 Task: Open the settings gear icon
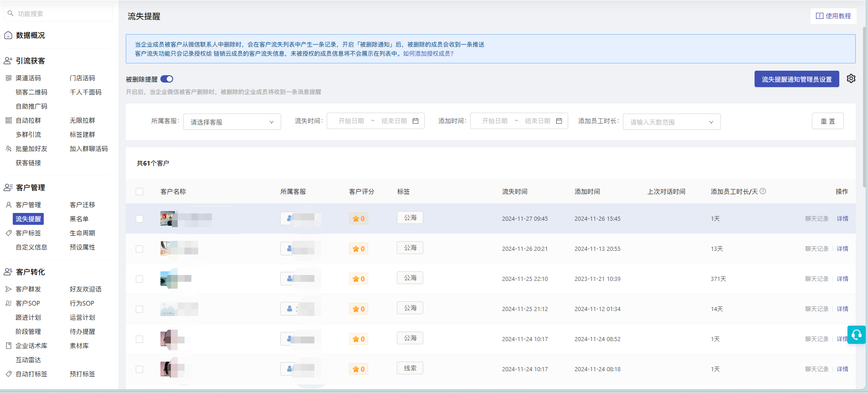pyautogui.click(x=851, y=78)
